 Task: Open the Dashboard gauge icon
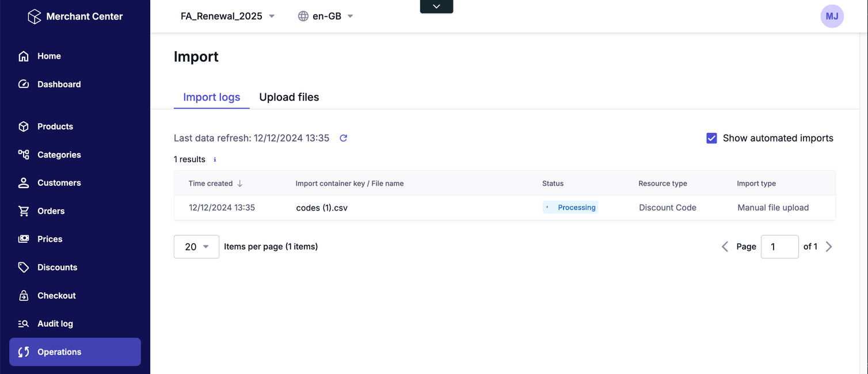pyautogui.click(x=24, y=85)
